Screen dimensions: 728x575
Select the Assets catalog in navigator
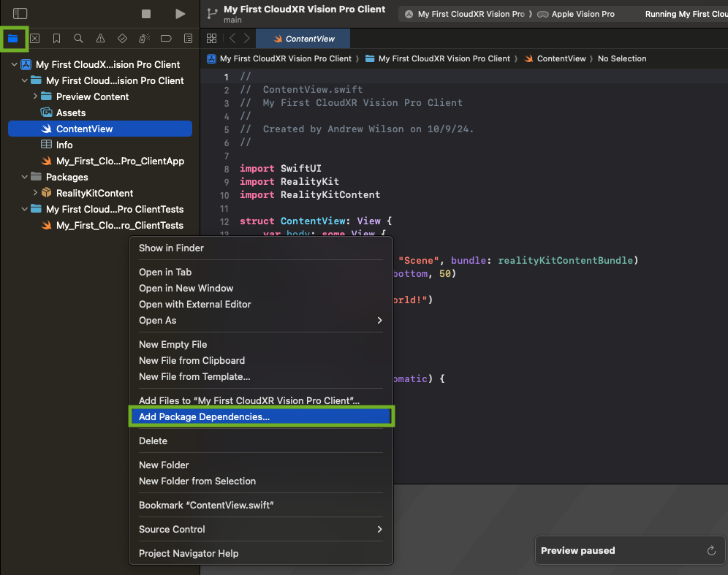[71, 113]
